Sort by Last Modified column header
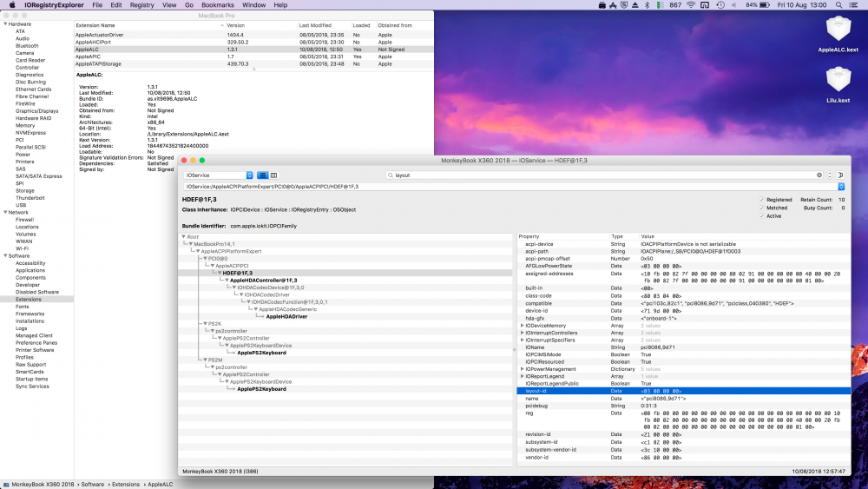This screenshot has width=868, height=489. click(x=323, y=25)
